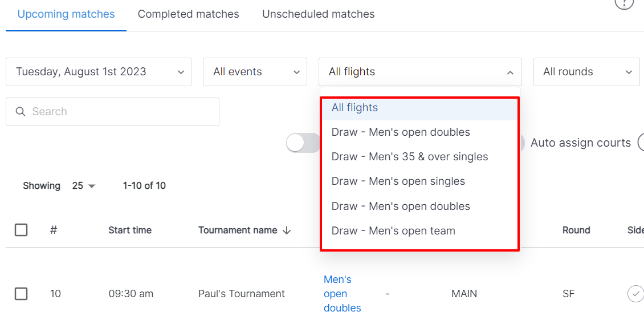This screenshot has height=332, width=644.
Task: Click the sort arrow beside Tournament name
Action: click(287, 230)
